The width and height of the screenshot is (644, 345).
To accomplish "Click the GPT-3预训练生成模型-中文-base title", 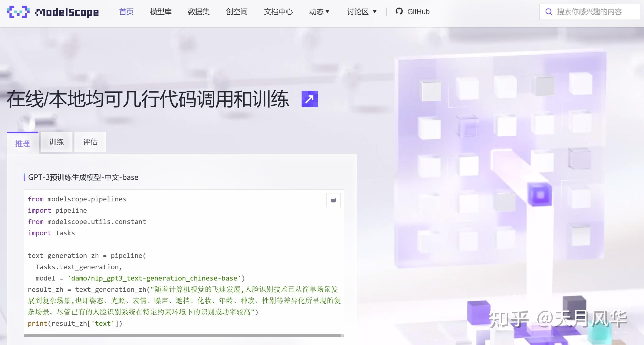I will (83, 177).
